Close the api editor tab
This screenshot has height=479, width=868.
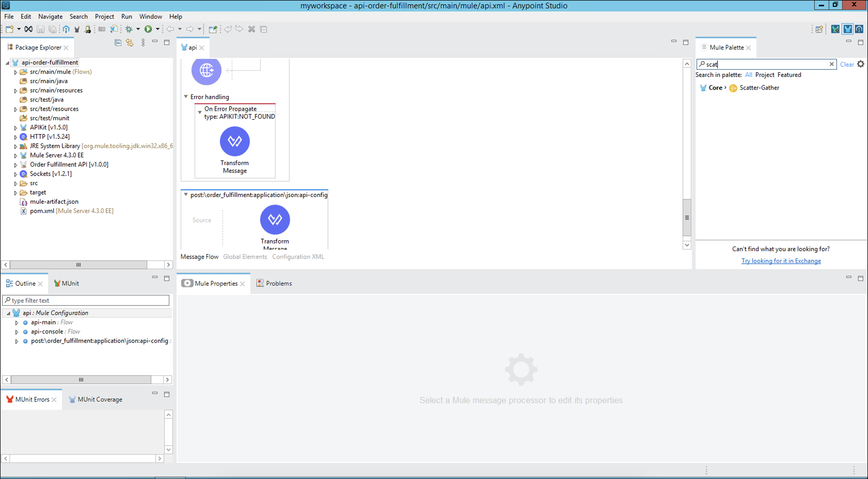click(x=202, y=48)
